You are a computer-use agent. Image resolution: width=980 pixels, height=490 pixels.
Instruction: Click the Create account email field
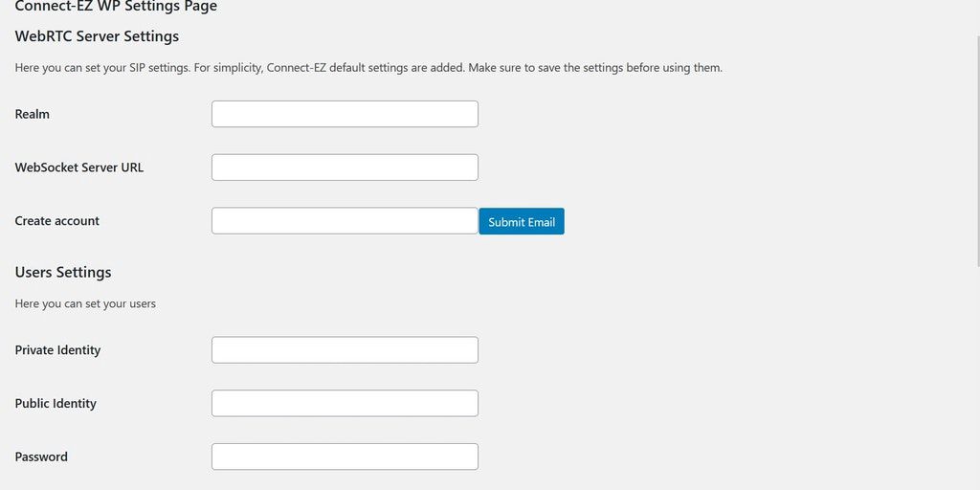pyautogui.click(x=345, y=221)
